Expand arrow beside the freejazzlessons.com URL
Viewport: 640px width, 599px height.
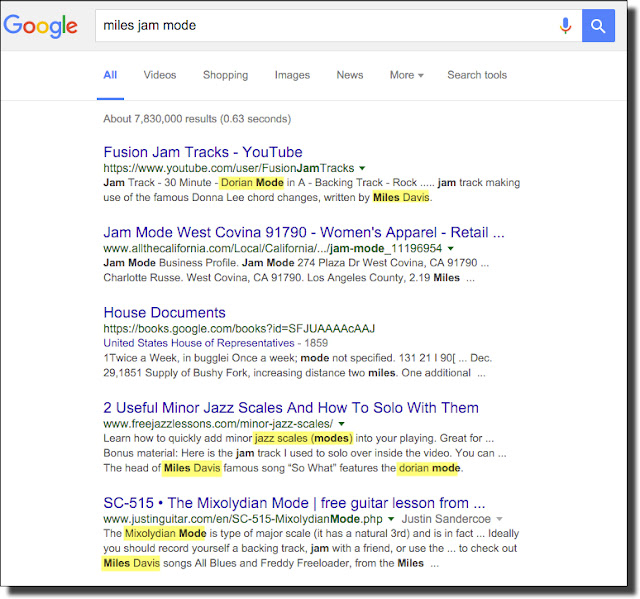coord(342,424)
